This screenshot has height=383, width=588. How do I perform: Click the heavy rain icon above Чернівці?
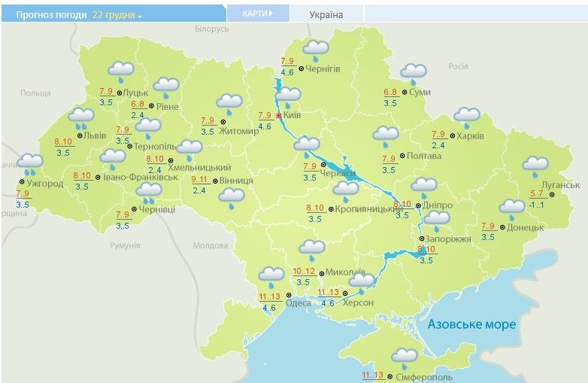pyautogui.click(x=148, y=193)
